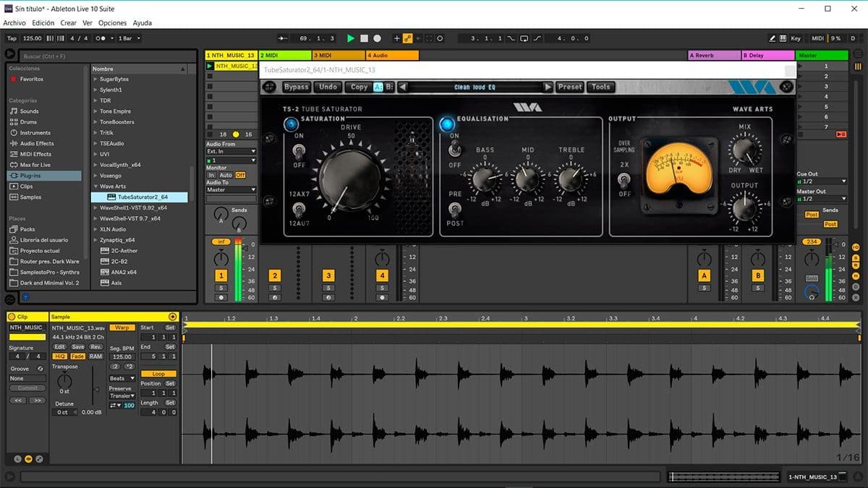
Task: Toggle the PRE/POST EQ switch
Action: (x=455, y=209)
